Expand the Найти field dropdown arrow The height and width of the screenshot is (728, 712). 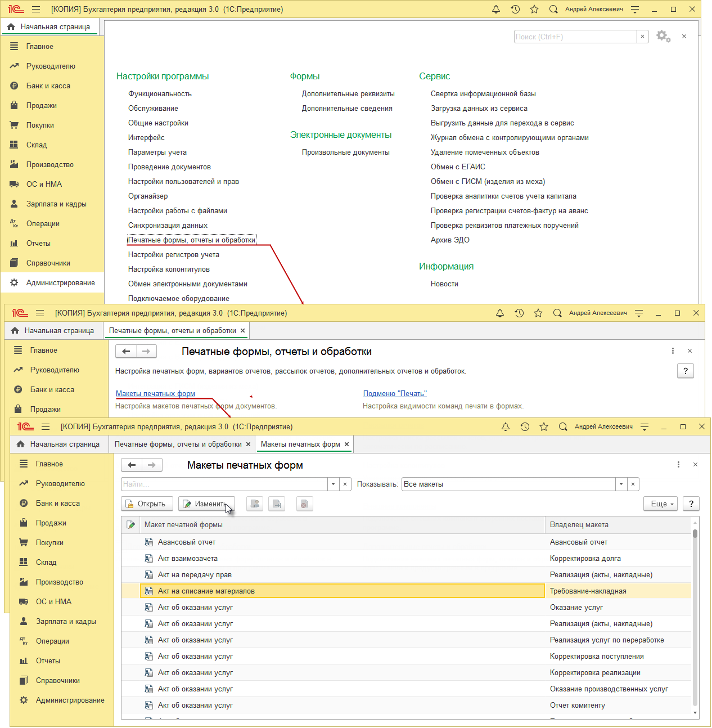334,484
